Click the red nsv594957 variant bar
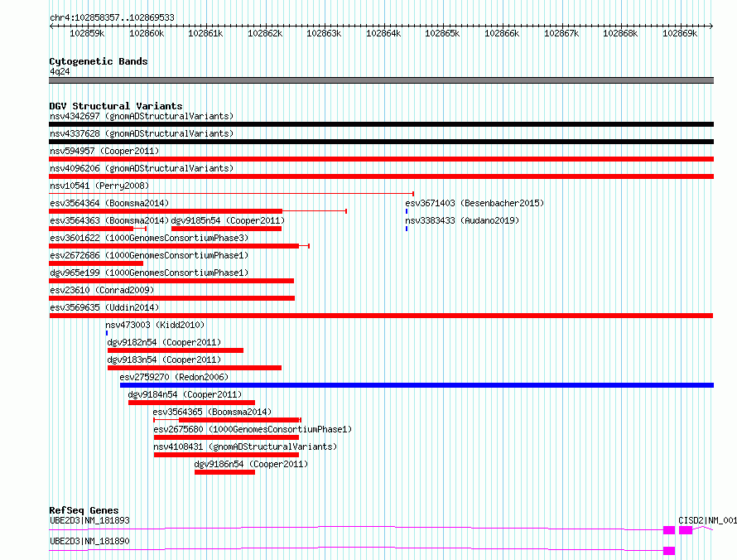Viewport: 737px width, 560px height. (x=381, y=159)
